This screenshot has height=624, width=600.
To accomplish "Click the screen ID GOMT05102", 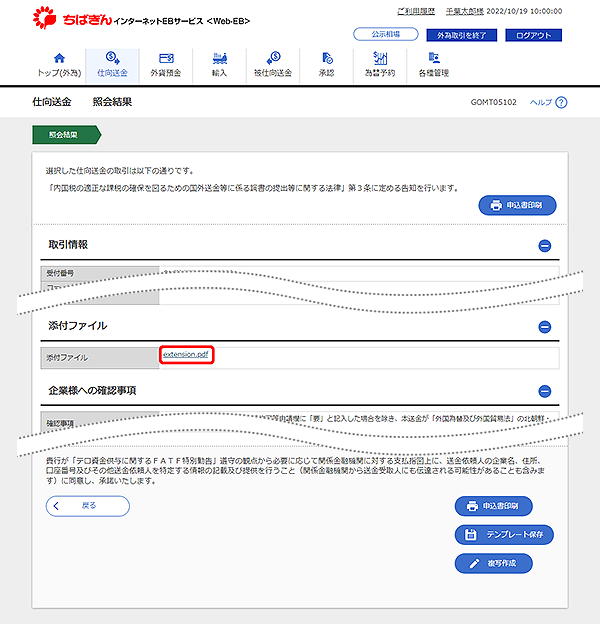I will 493,102.
